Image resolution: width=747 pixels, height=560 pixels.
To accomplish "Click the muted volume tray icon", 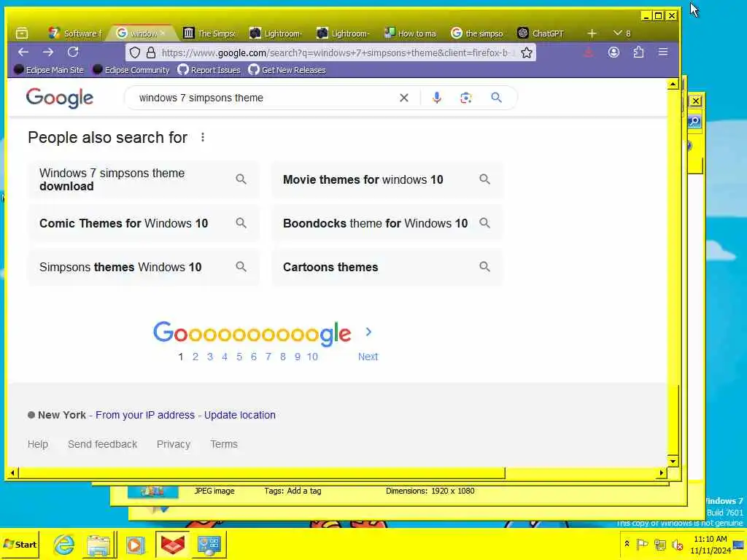I will pos(677,544).
